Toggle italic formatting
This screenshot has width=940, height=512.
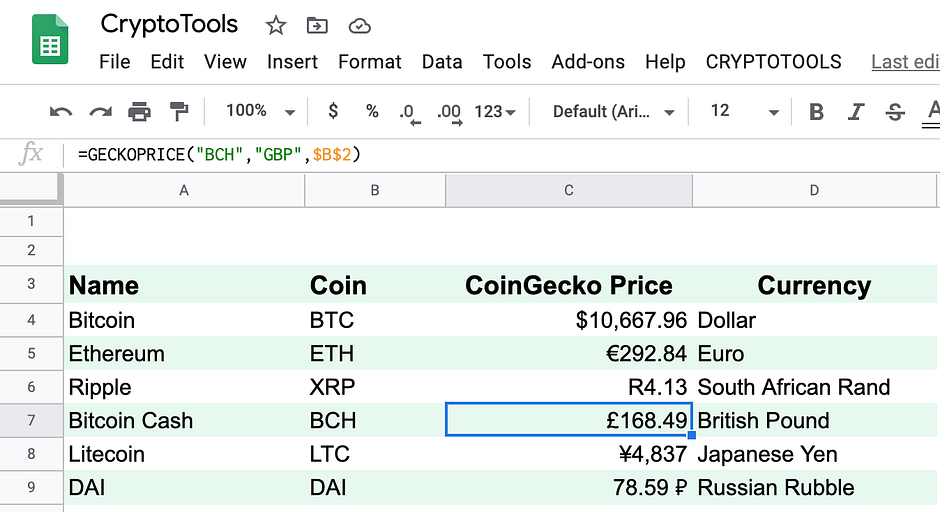point(856,112)
